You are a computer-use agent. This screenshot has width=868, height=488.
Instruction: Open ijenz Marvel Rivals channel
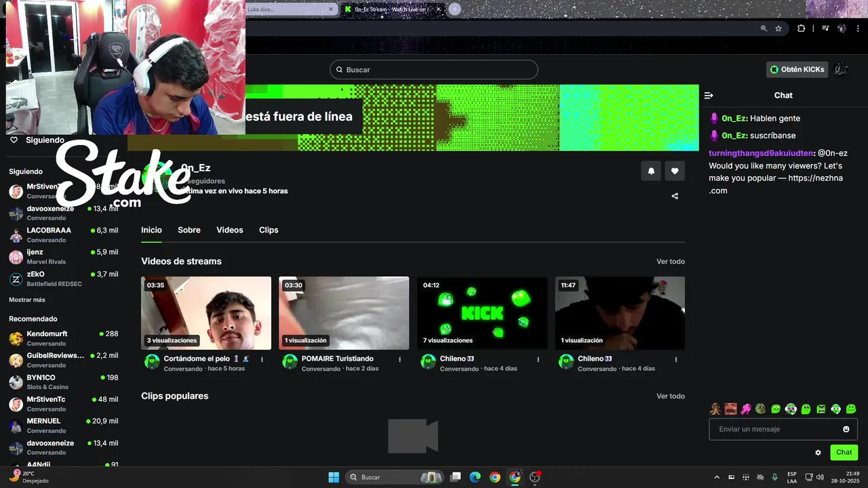(64, 256)
